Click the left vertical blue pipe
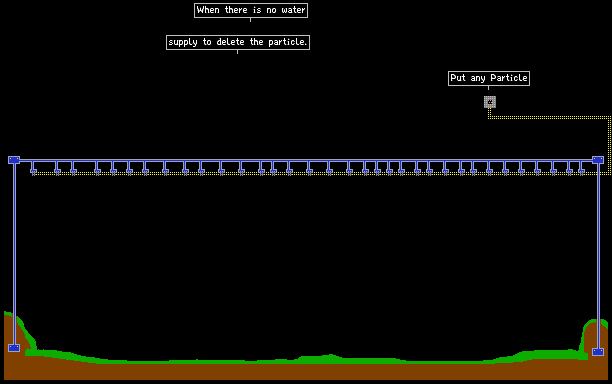Image resolution: width=612 pixels, height=384 pixels. click(14, 254)
